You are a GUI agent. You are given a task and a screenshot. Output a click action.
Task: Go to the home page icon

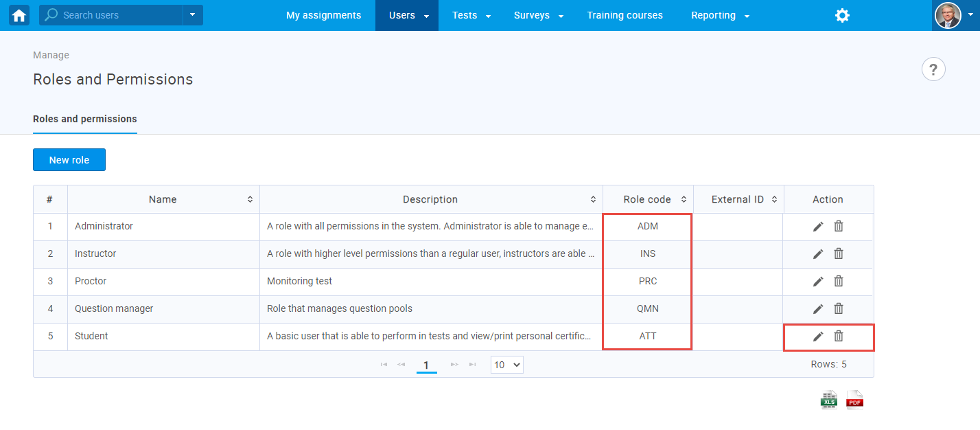tap(19, 15)
